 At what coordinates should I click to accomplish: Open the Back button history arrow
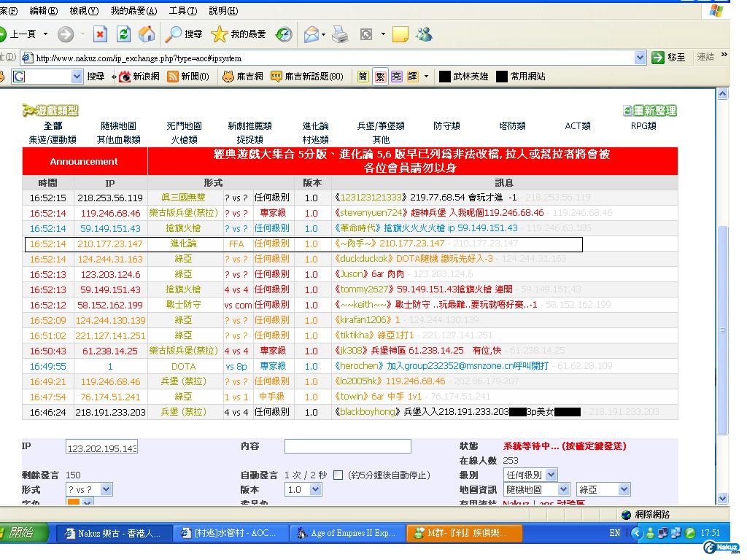click(46, 34)
